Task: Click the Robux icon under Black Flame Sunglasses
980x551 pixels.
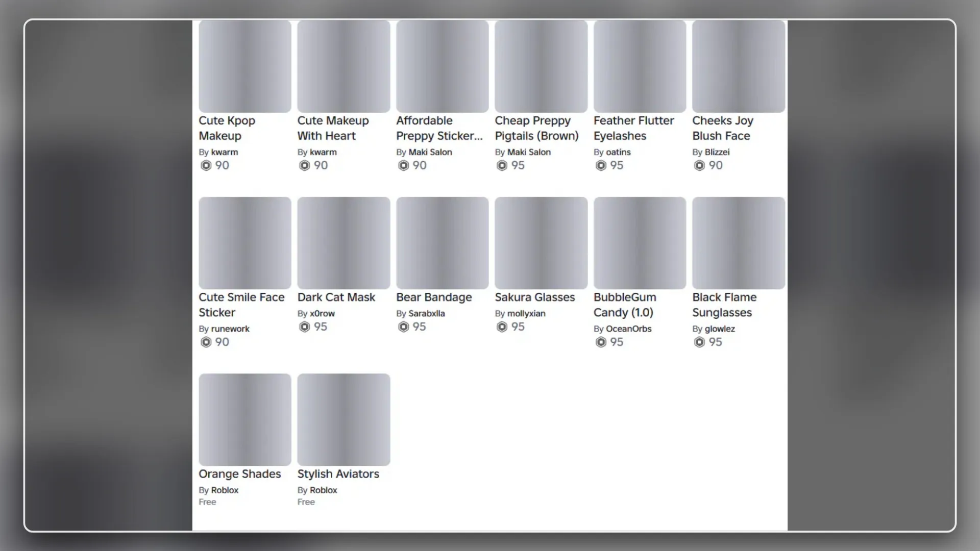Action: tap(699, 342)
